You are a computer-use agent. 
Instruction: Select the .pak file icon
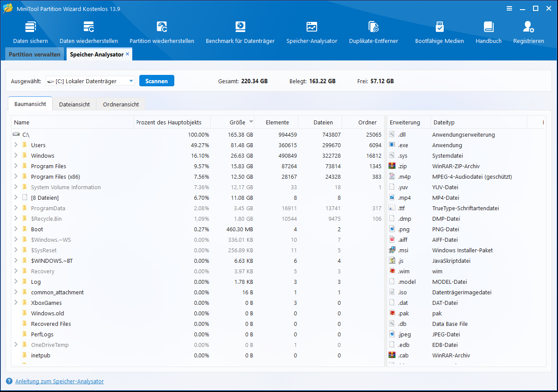tap(392, 313)
